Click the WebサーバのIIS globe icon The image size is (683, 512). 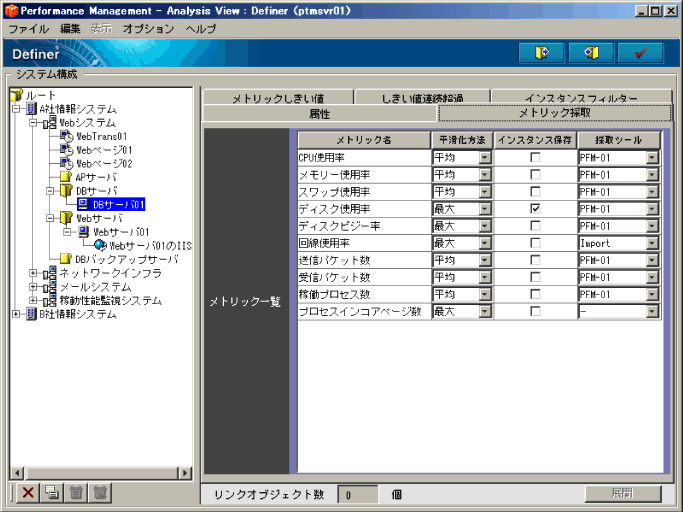[x=100, y=245]
